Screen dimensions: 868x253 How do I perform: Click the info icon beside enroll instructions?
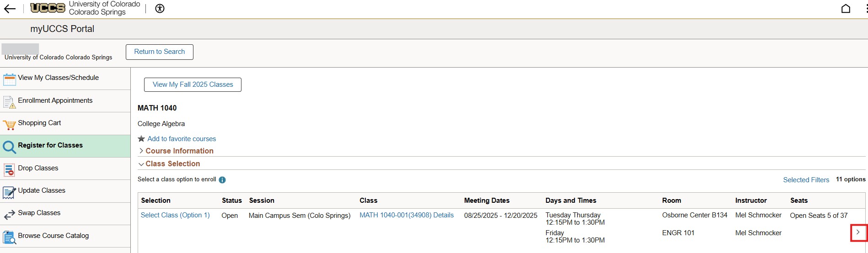[222, 180]
